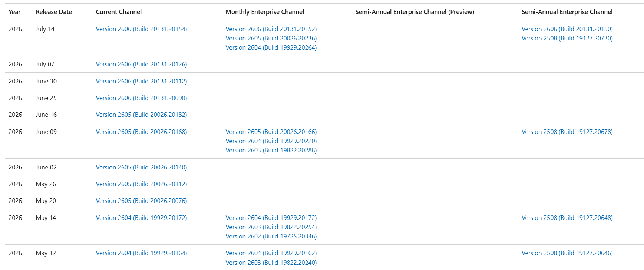The height and width of the screenshot is (270, 644).
Task: Open July 07 Version 2606 Build 20131.20126
Action: tap(141, 64)
